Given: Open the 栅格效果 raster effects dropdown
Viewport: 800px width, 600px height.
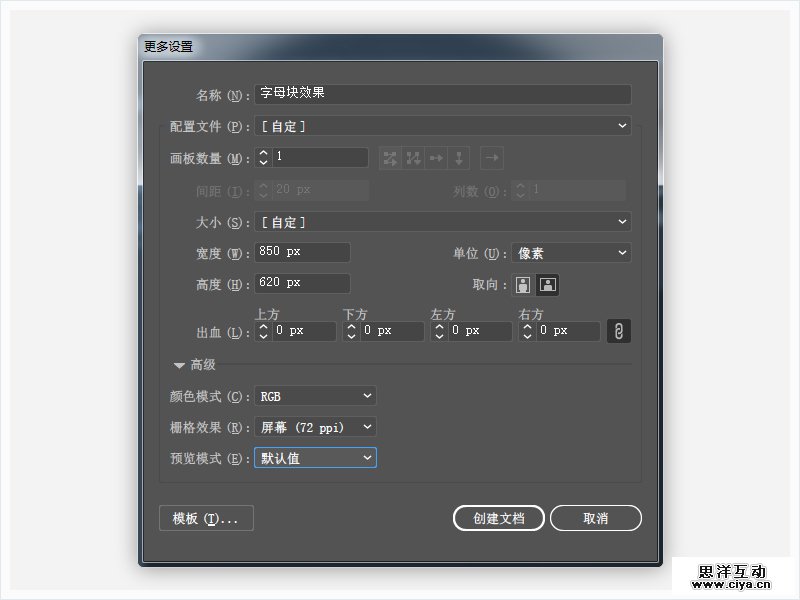Looking at the screenshot, I should (x=315, y=428).
